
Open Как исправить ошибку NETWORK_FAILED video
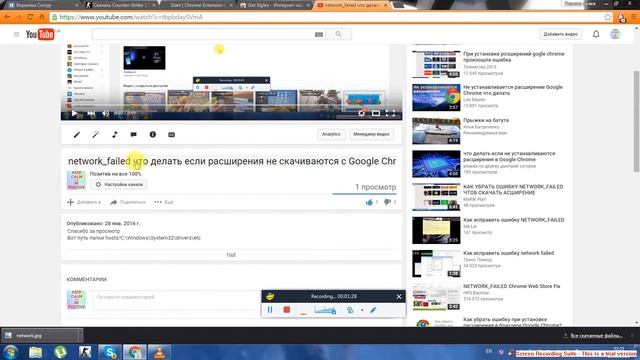[x=513, y=220]
